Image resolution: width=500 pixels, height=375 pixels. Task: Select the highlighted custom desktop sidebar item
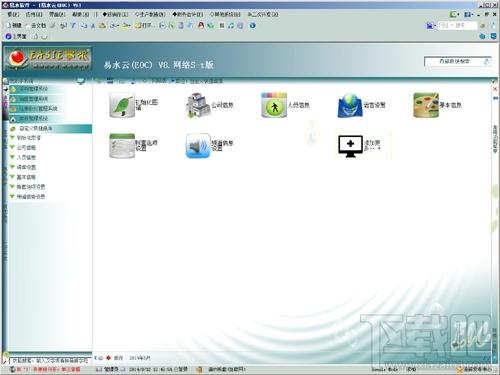[x=50, y=128]
